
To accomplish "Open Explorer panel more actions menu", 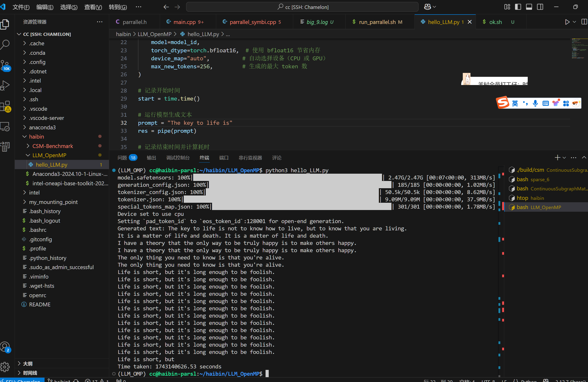I will 99,22.
